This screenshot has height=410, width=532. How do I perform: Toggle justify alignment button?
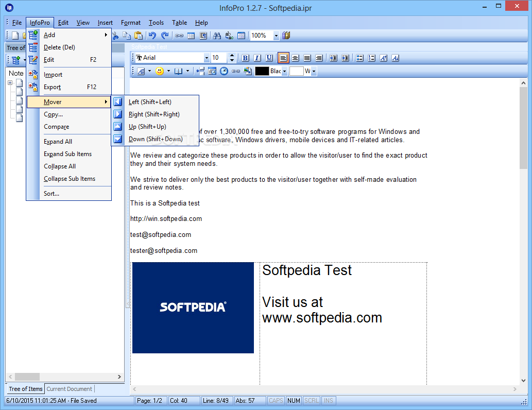click(x=307, y=58)
